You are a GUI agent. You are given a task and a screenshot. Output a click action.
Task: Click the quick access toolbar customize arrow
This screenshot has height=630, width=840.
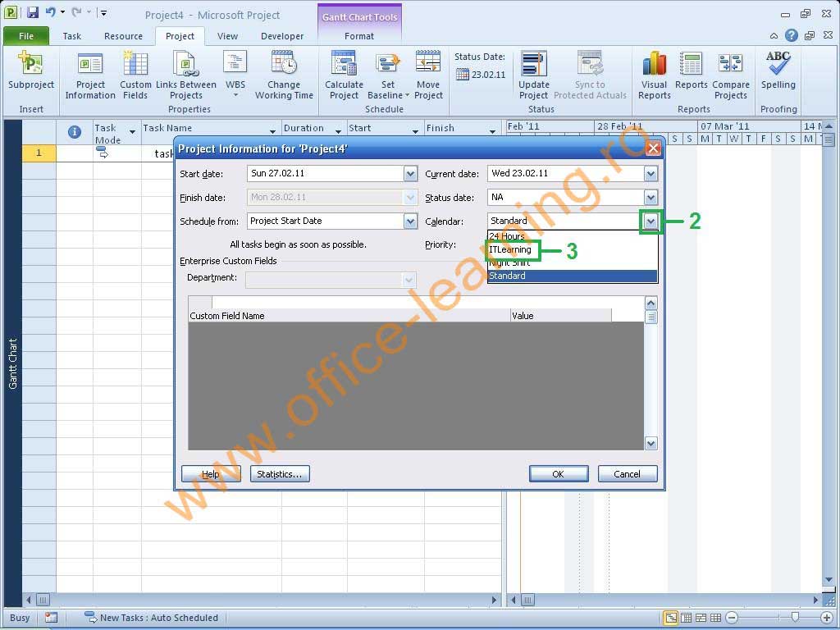point(104,13)
